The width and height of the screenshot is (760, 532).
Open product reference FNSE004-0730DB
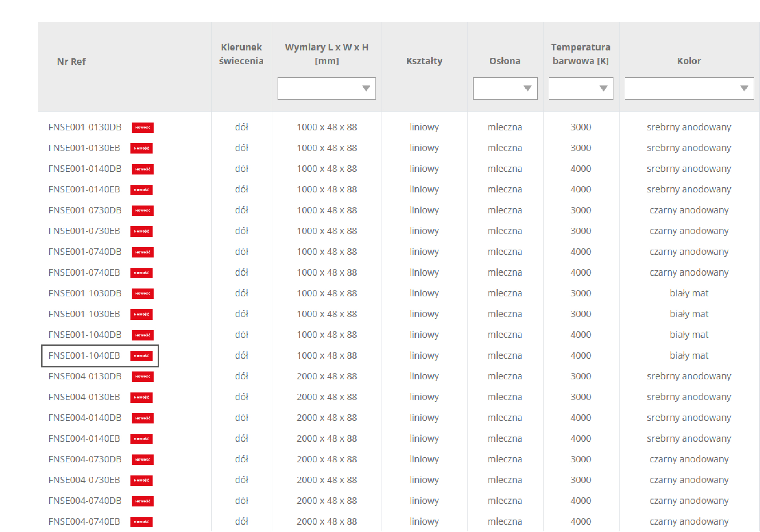[85, 460]
